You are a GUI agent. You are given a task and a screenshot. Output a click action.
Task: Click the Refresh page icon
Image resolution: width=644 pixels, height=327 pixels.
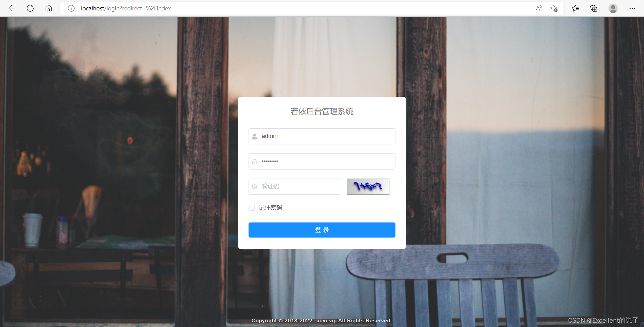(30, 8)
